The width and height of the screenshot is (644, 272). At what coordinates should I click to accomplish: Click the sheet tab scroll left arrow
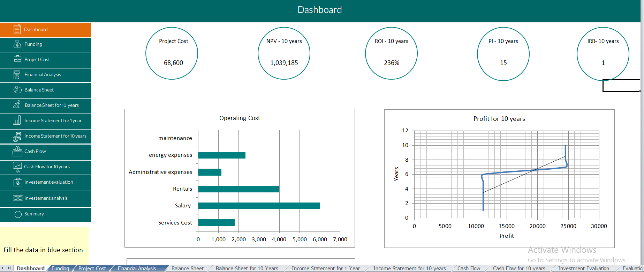point(3,268)
